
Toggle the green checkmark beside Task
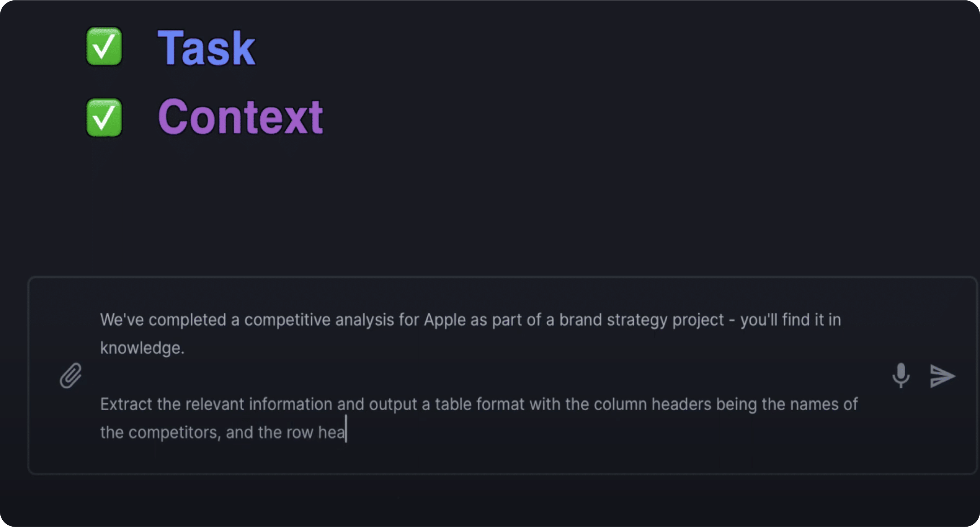(104, 46)
